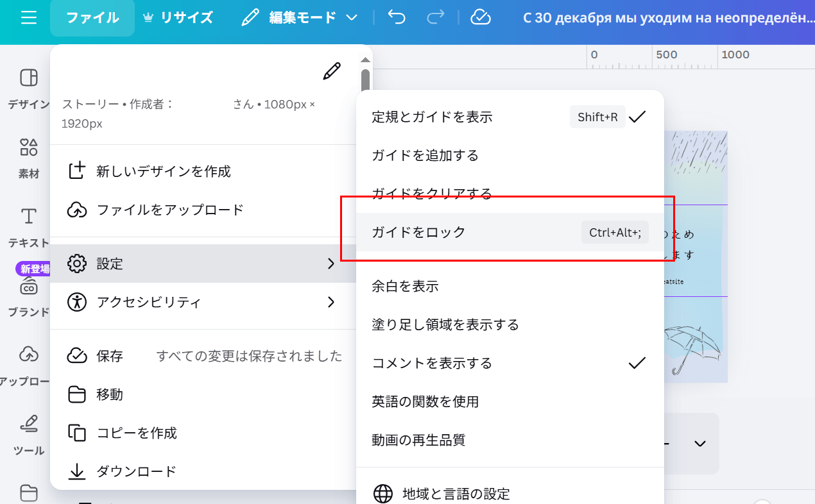The height and width of the screenshot is (504, 815).
Task: Open the ツール sidebar panel
Action: coord(29,436)
